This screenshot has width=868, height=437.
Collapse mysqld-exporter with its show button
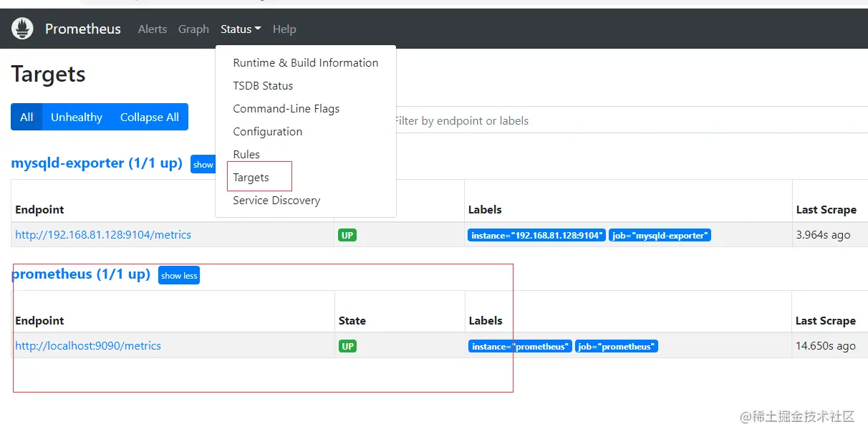203,165
